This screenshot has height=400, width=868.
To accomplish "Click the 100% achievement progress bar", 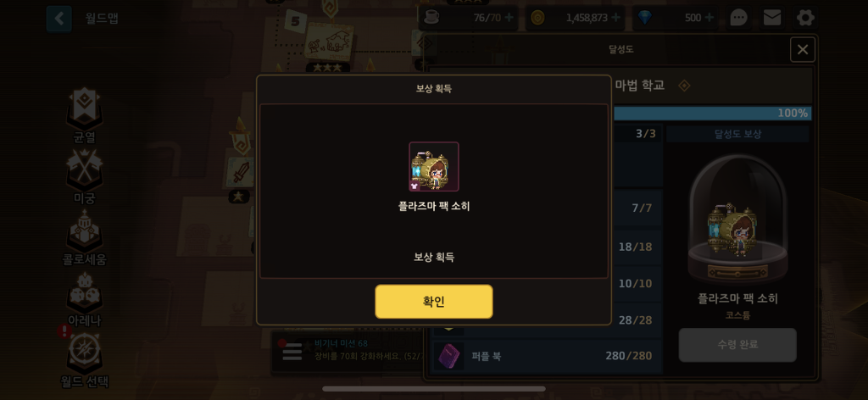I will point(712,114).
